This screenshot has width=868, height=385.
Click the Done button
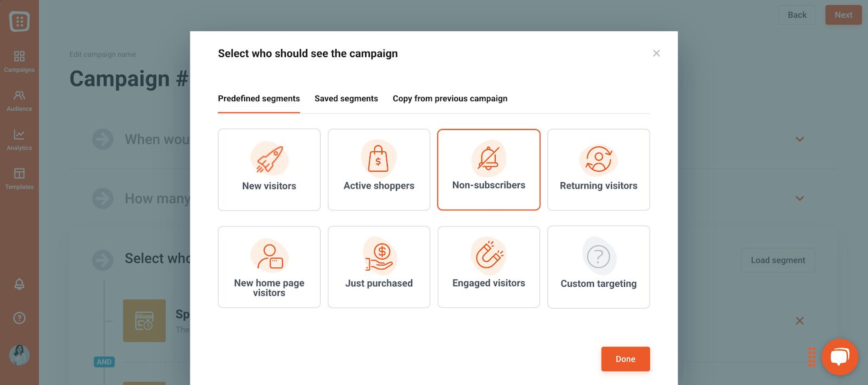tap(625, 359)
